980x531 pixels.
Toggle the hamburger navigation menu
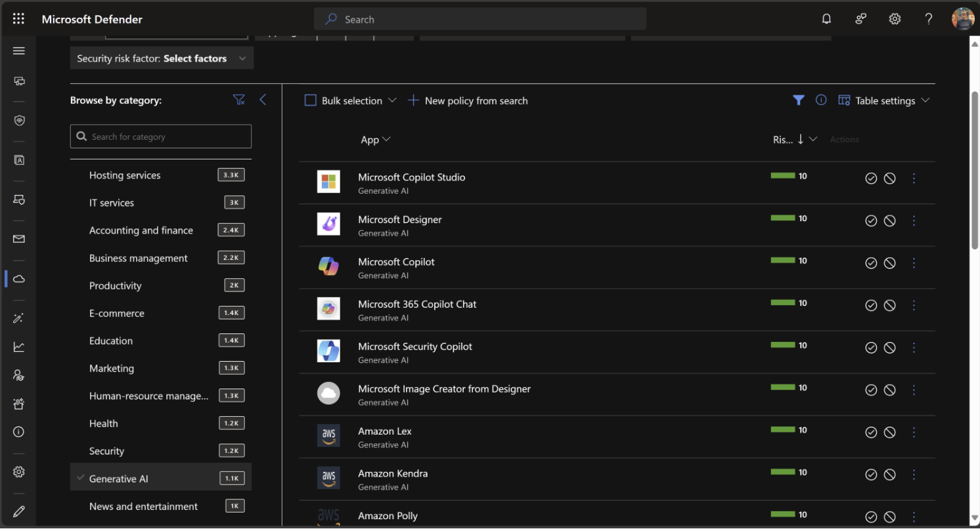pos(19,51)
